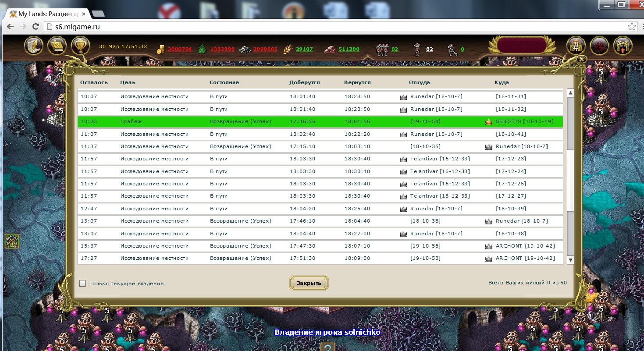This screenshot has height=351, width=644.
Task: Click the stone pile resource icon
Action: (245, 50)
